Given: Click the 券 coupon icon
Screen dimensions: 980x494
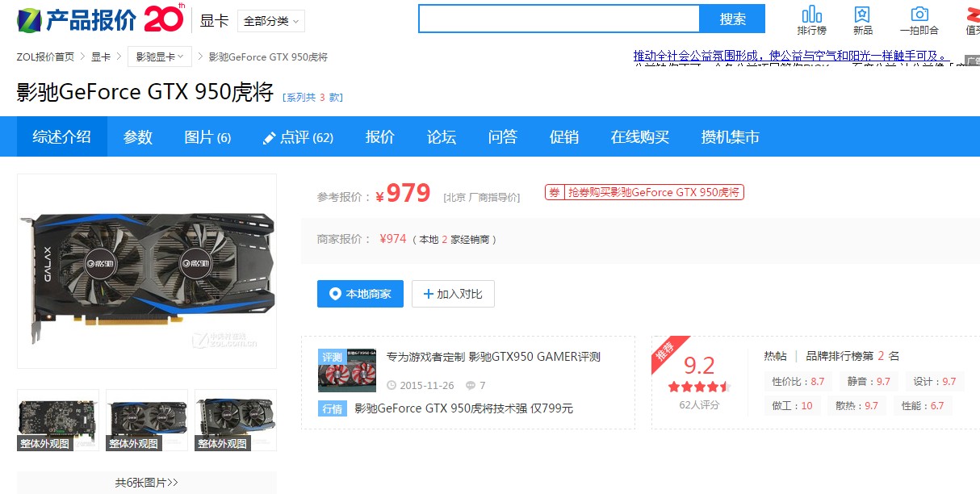Looking at the screenshot, I should (x=554, y=192).
